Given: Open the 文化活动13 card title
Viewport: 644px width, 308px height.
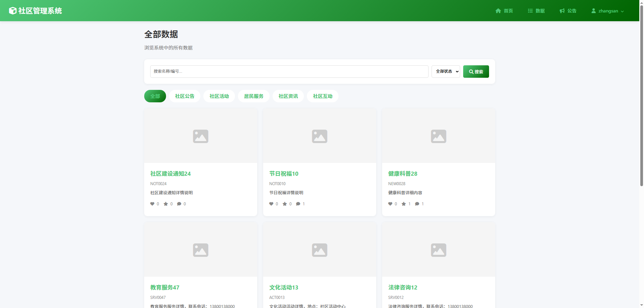Looking at the screenshot, I should pyautogui.click(x=284, y=287).
